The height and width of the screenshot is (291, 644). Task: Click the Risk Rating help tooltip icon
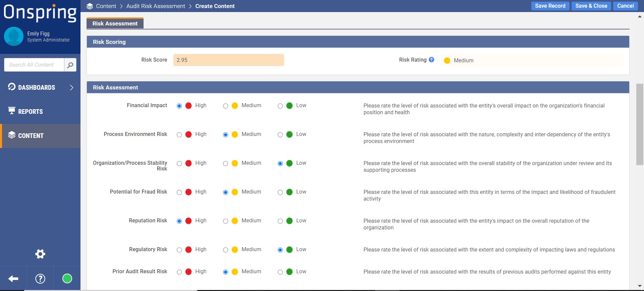coord(431,60)
